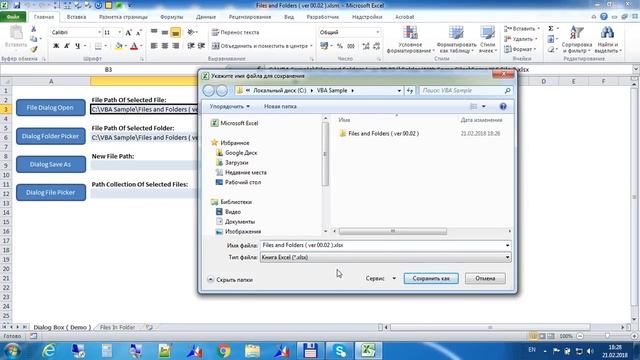Screen dimensions: 640x360
Task: Open the Organize menu in dialog
Action: pos(229,107)
